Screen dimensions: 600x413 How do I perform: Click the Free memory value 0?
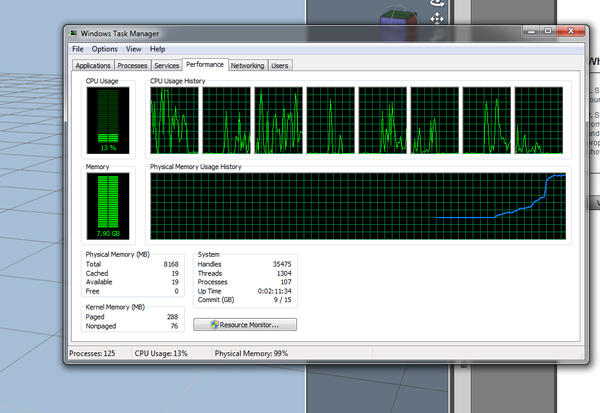point(176,291)
